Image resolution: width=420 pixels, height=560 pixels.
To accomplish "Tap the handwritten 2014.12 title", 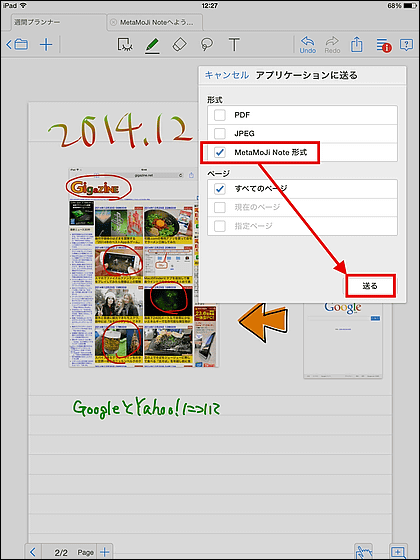I will pyautogui.click(x=121, y=131).
